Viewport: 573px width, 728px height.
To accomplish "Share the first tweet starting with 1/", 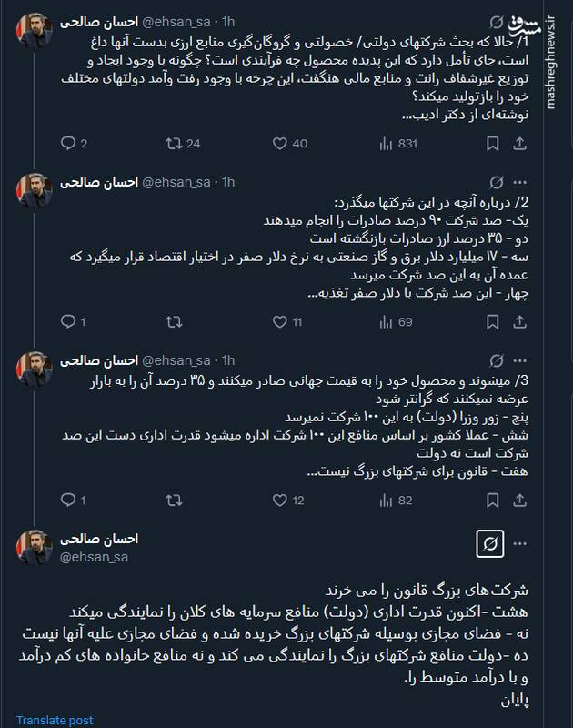I will click(x=522, y=143).
